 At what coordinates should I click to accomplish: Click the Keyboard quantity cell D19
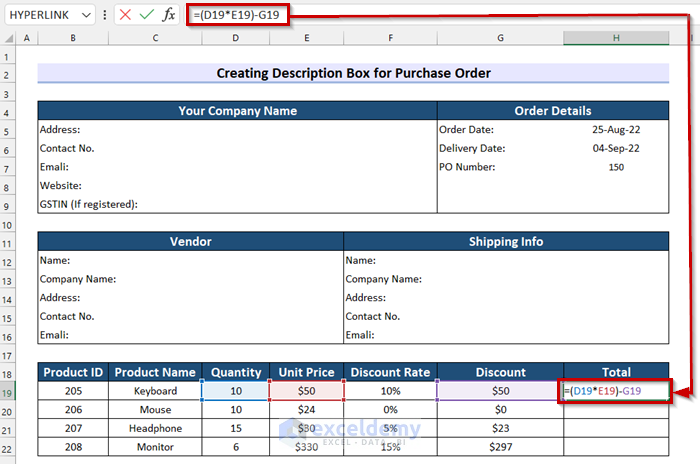[x=236, y=391]
